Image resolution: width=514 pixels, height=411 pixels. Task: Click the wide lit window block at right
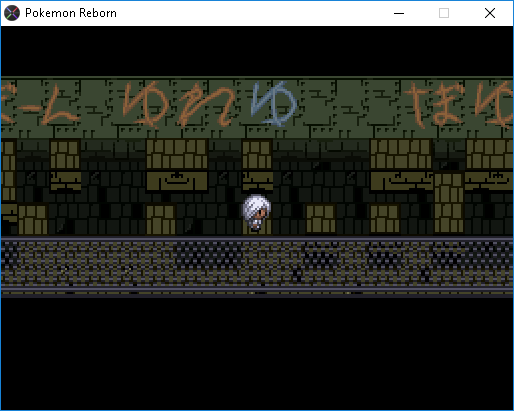tap(401, 154)
